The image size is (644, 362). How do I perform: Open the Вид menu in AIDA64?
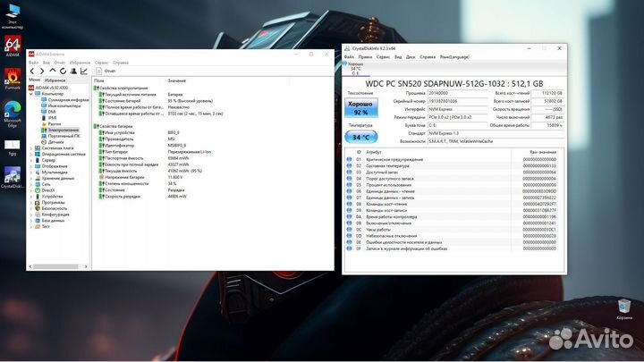[46, 63]
